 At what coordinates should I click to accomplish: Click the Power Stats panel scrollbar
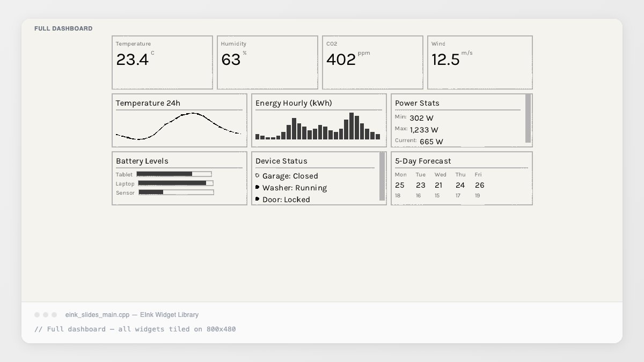click(528, 119)
